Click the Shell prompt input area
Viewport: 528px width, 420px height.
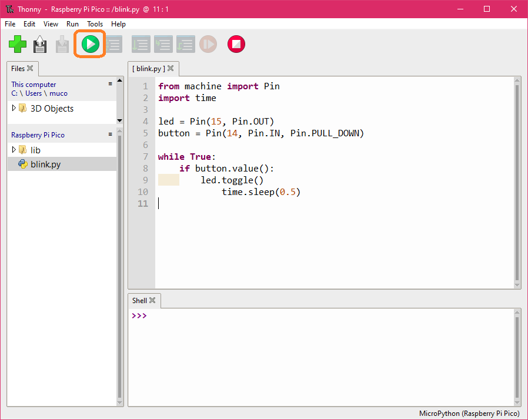pos(320,315)
